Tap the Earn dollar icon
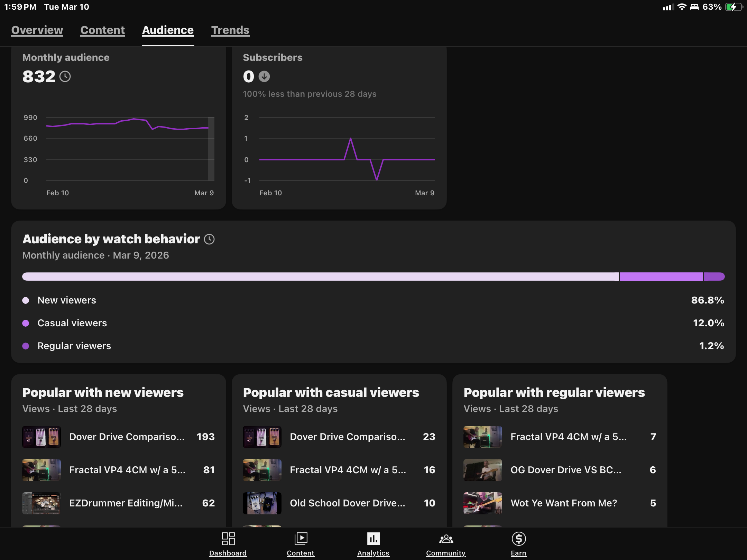Screen dimensions: 747x560 point(518,539)
